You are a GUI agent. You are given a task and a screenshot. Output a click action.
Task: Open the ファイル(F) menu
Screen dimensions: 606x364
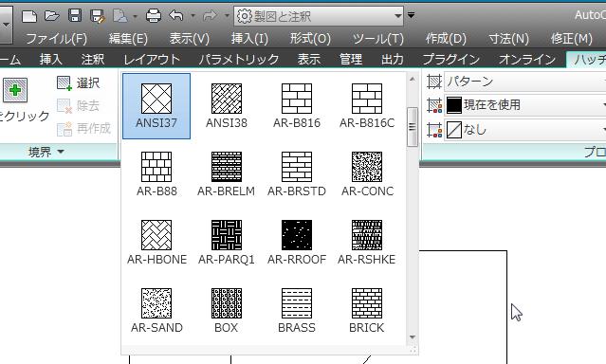click(x=56, y=39)
